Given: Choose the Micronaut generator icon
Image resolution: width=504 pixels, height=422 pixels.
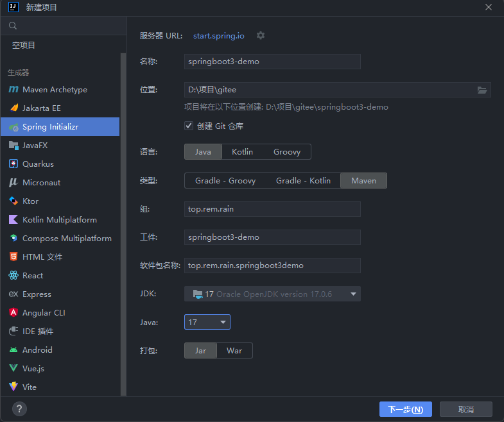Looking at the screenshot, I should click(x=13, y=183).
